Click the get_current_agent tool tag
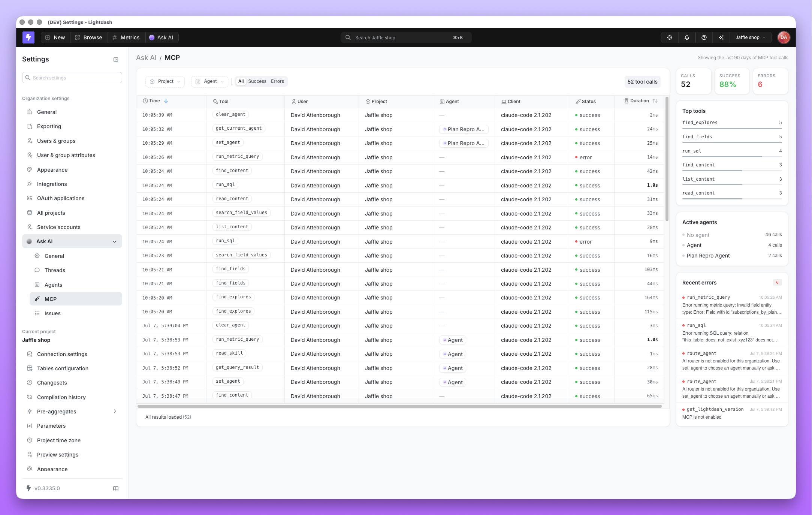Screen dimensions: 812x515 239,128
